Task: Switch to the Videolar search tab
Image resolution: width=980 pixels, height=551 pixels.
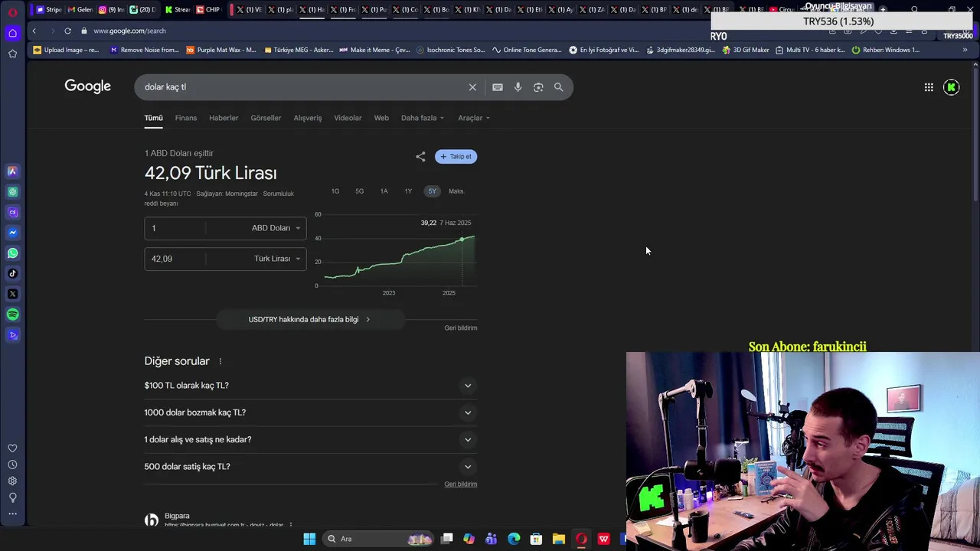Action: click(x=348, y=118)
